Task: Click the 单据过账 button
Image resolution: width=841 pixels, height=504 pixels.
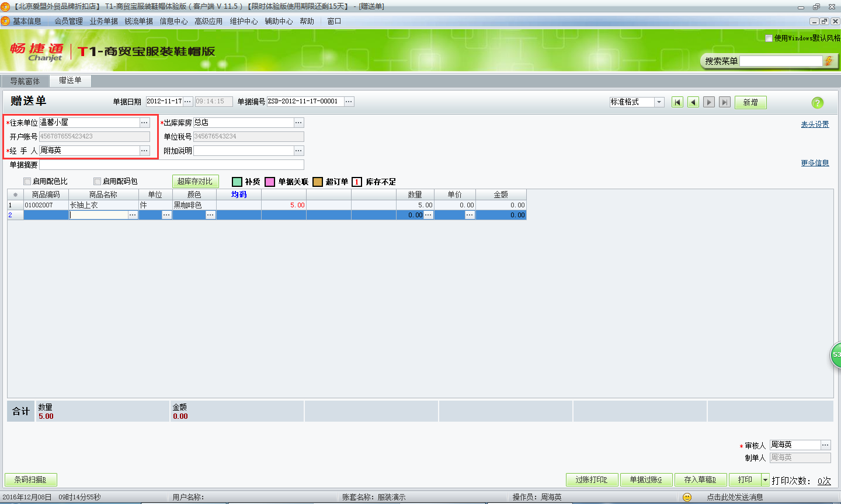Action: (646, 480)
